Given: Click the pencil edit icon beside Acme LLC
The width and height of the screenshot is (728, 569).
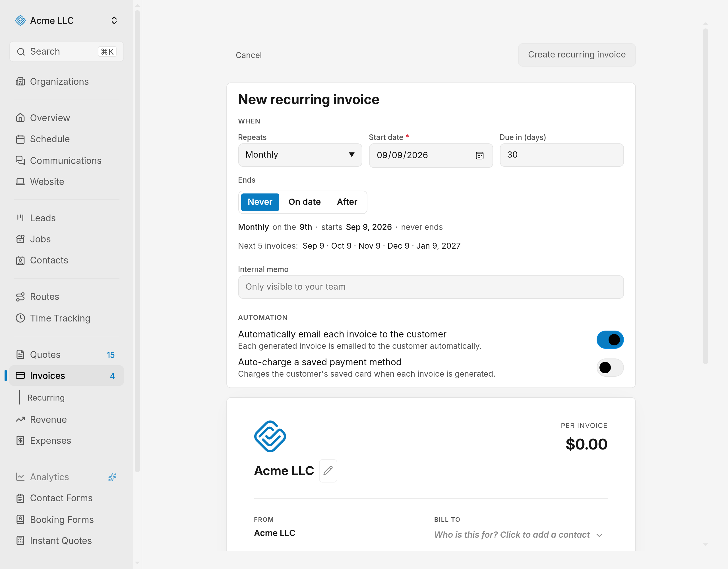Looking at the screenshot, I should (328, 471).
